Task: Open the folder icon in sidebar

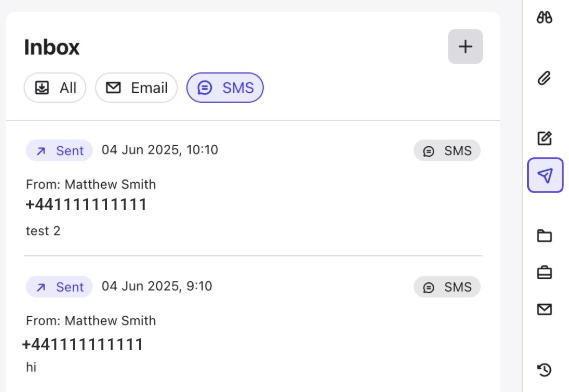Action: (x=544, y=236)
